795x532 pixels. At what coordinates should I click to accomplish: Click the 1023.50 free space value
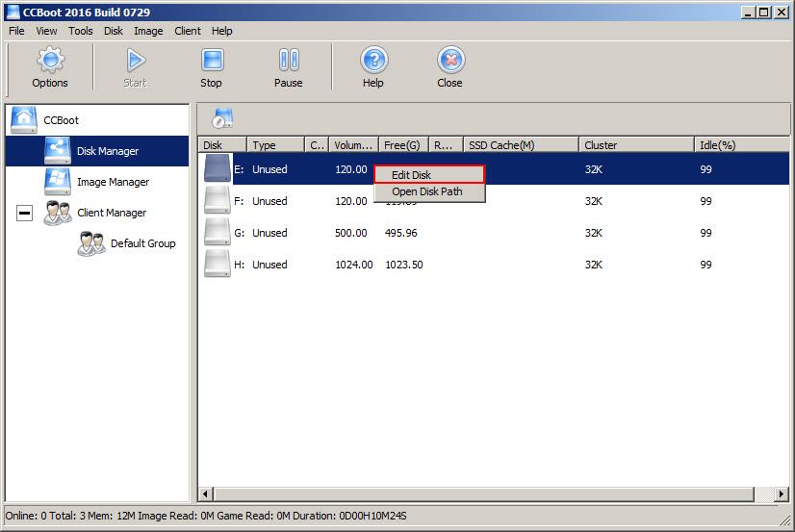404,265
